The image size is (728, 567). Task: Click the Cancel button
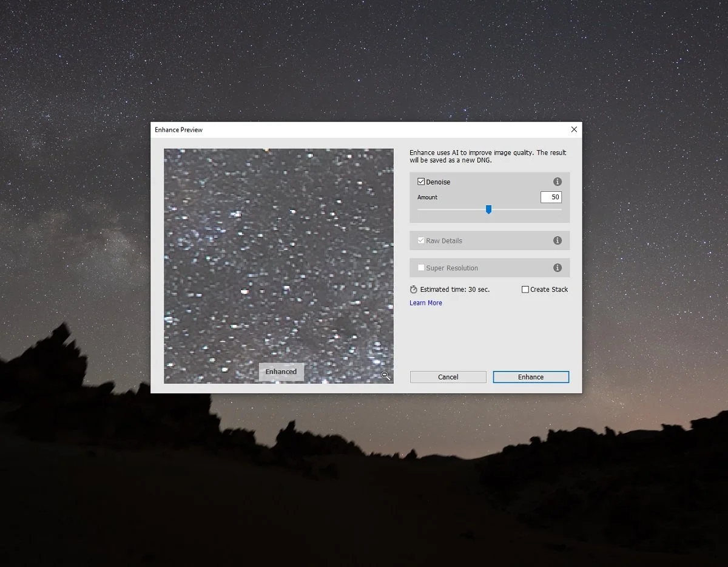point(448,376)
